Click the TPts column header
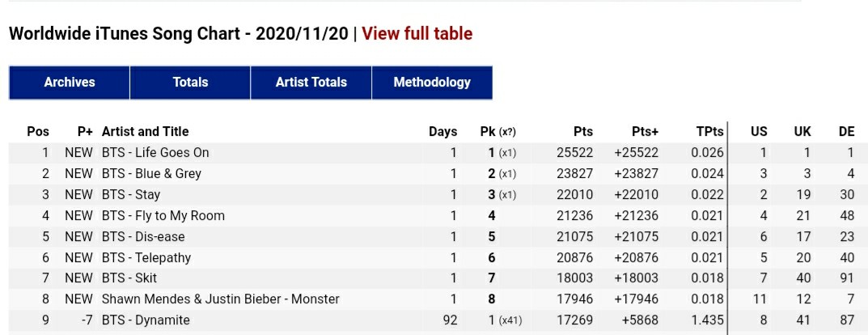Screen dimensions: 868x335 pyautogui.click(x=709, y=132)
